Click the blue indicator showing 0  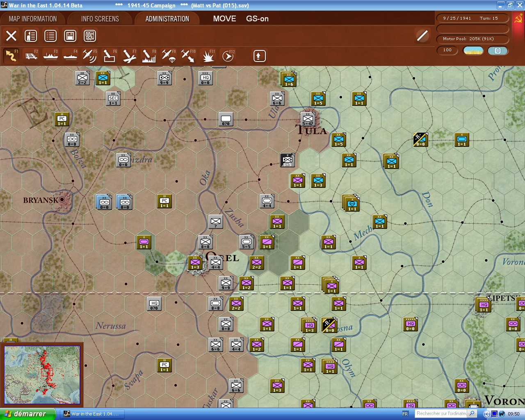[x=498, y=50]
